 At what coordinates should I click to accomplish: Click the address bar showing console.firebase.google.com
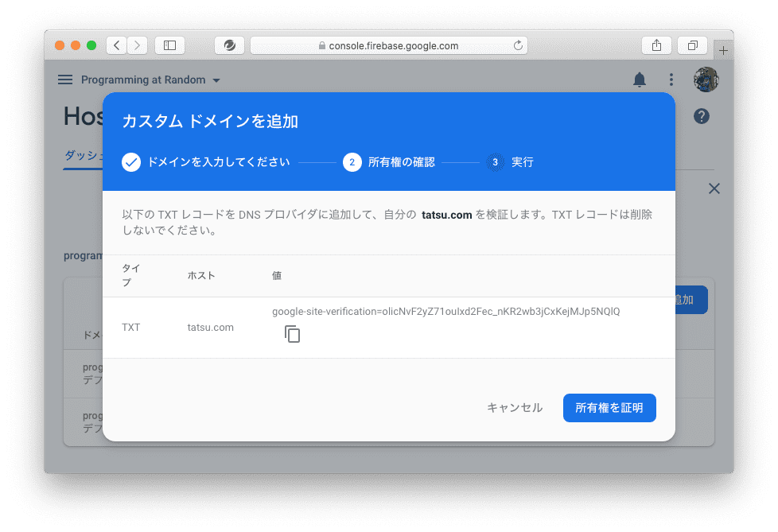click(x=389, y=45)
